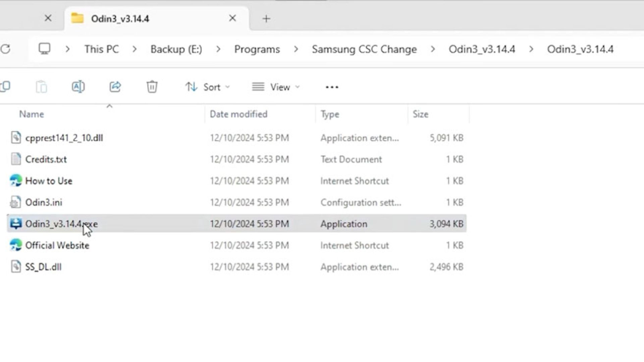644x362 pixels.
Task: Click the date modified of Credits.txt
Action: point(249,159)
